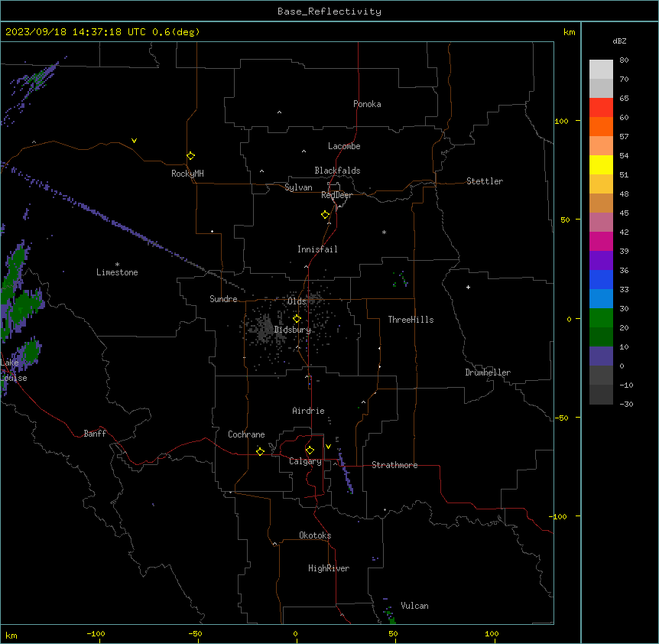Click the yellow diamond marker above RockyMH

point(190,156)
